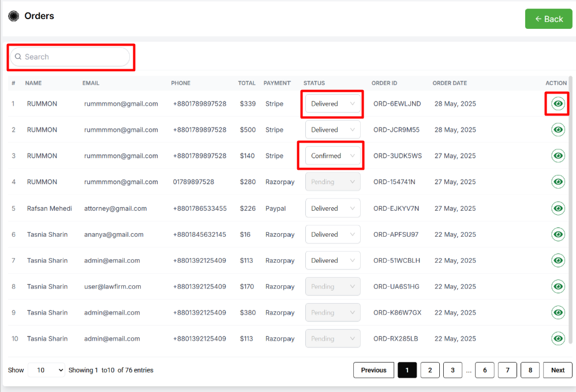This screenshot has height=392, width=576.
Task: Open status dropdown for order ORD-51WCBLH
Action: coord(333,260)
